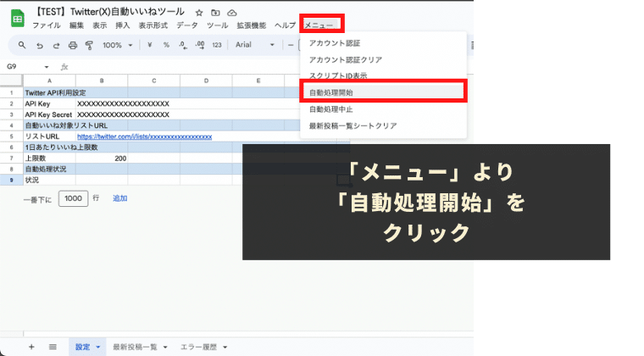644x356 pixels.
Task: Choose 自動処理開始 from the menu
Action: tap(383, 92)
